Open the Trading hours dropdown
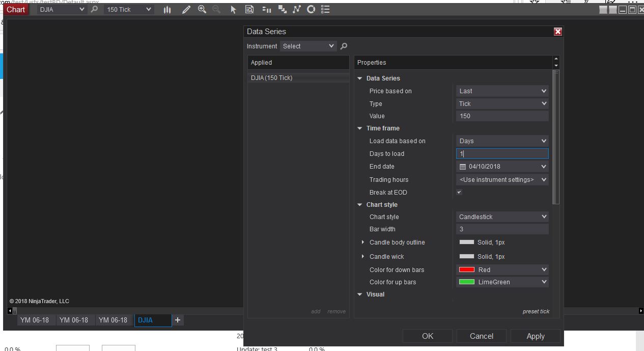The image size is (644, 351). click(502, 179)
